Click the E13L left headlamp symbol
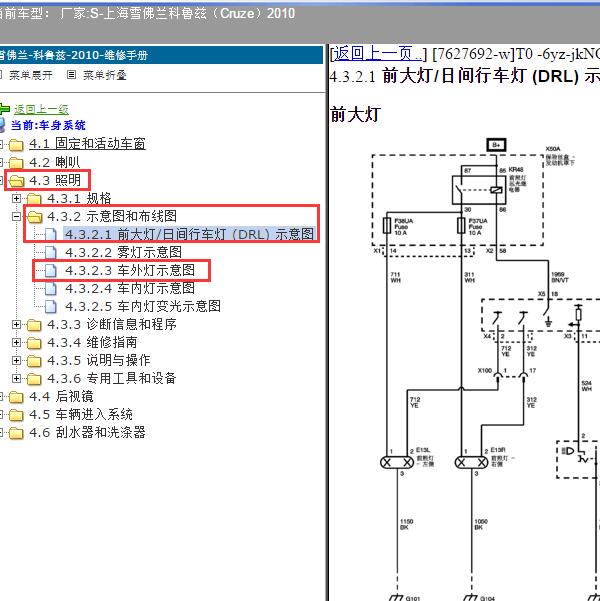600x601 pixels. [397, 463]
